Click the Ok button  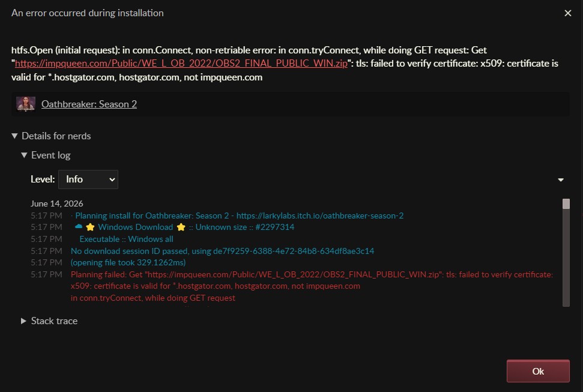538,371
